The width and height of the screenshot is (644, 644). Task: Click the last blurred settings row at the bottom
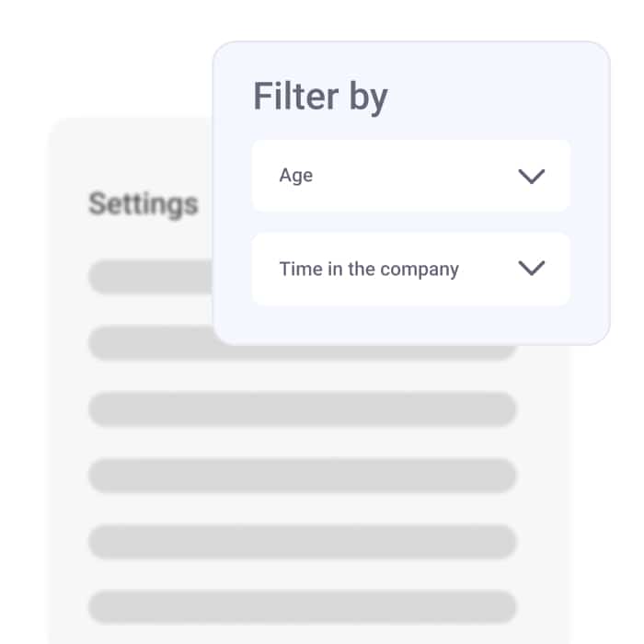pos(302,607)
